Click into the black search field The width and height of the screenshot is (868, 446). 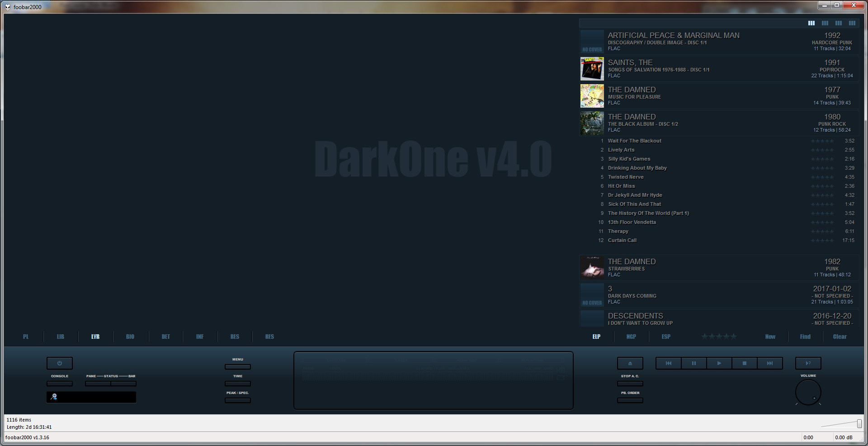(91, 397)
